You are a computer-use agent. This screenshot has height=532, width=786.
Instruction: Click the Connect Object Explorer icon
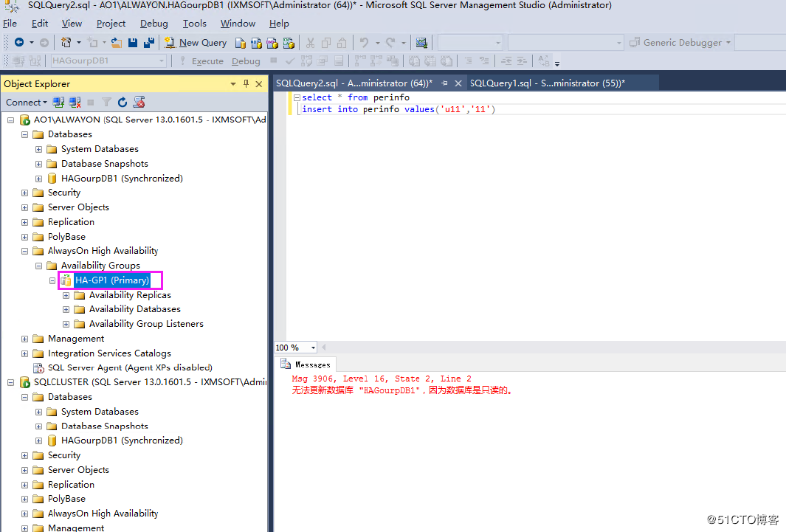(x=58, y=102)
